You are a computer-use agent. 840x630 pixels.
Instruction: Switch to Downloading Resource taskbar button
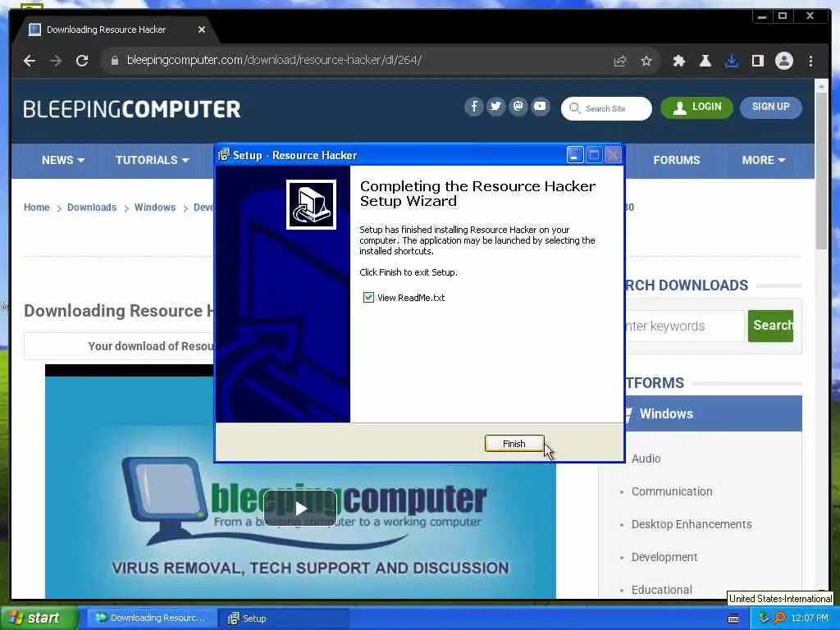(x=151, y=619)
